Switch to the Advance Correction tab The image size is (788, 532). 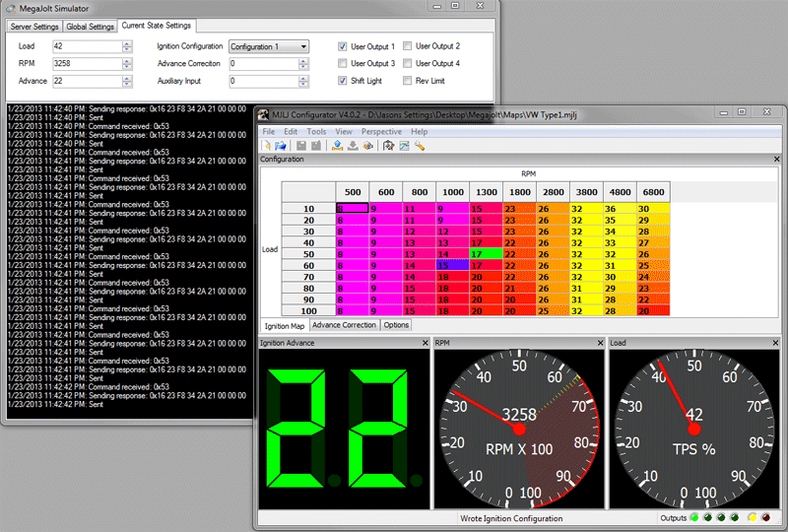point(344,325)
